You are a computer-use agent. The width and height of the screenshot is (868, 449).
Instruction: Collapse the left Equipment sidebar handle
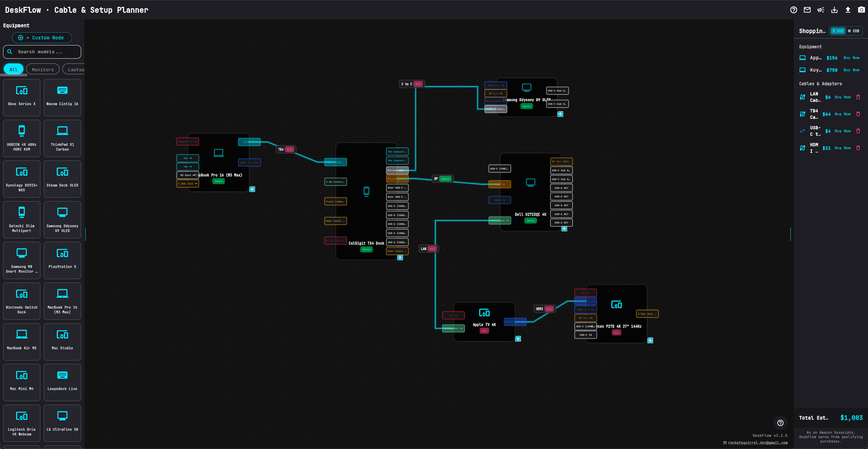[86, 234]
